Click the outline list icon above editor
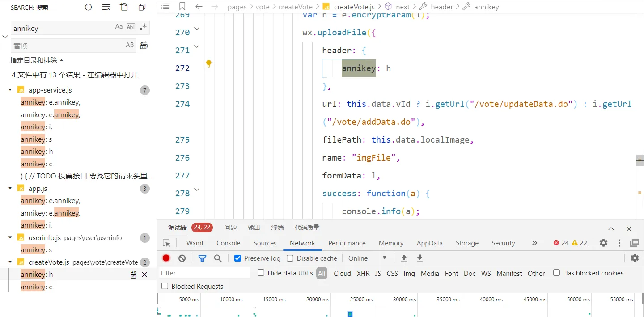This screenshot has width=644, height=317. coord(165,7)
